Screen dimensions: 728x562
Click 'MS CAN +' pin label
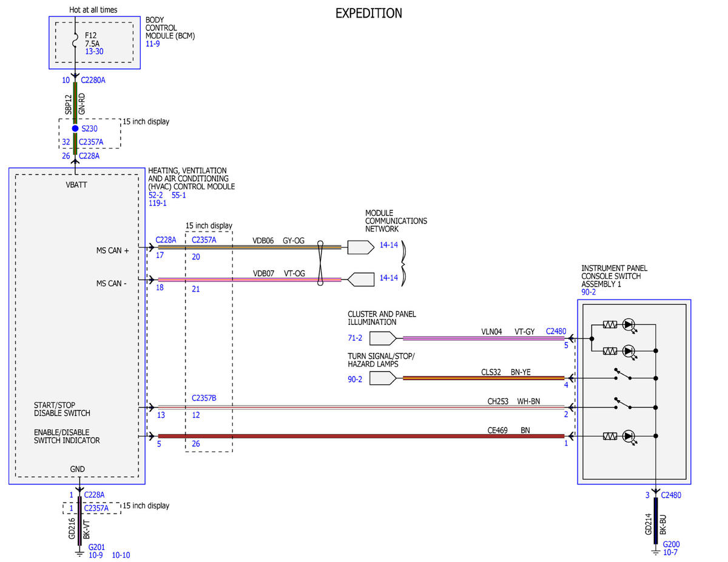(x=113, y=250)
